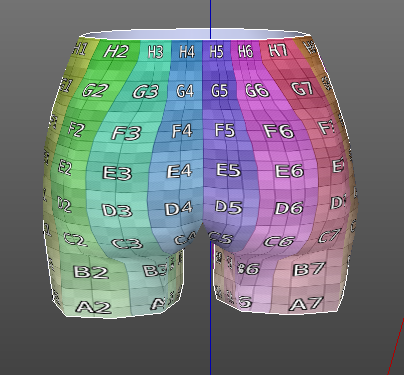Select the D4 blue UV tile

point(178,209)
